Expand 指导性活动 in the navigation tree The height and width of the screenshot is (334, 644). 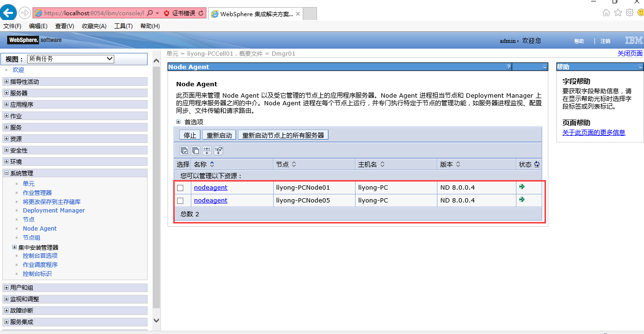7,81
